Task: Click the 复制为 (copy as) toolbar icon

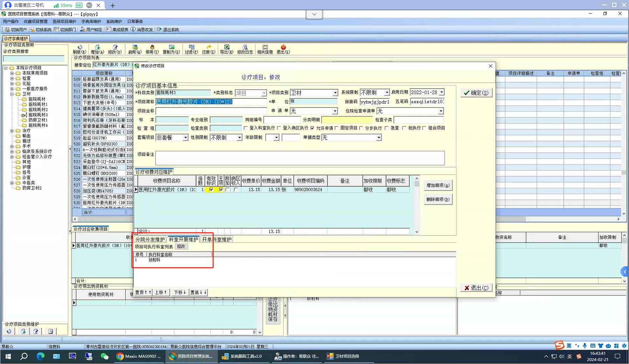Action: click(171, 49)
